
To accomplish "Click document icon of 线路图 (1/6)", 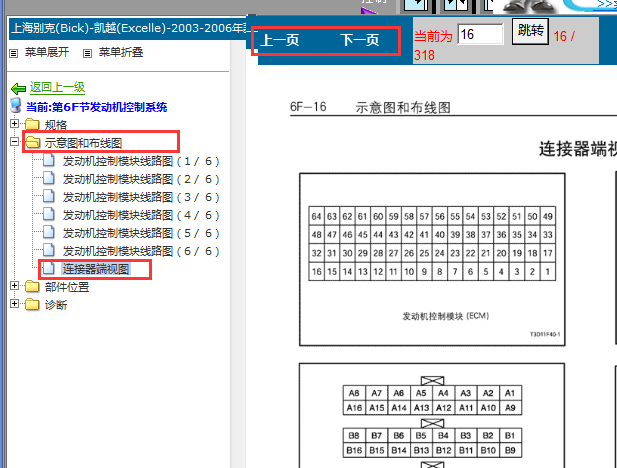I will click(49, 160).
